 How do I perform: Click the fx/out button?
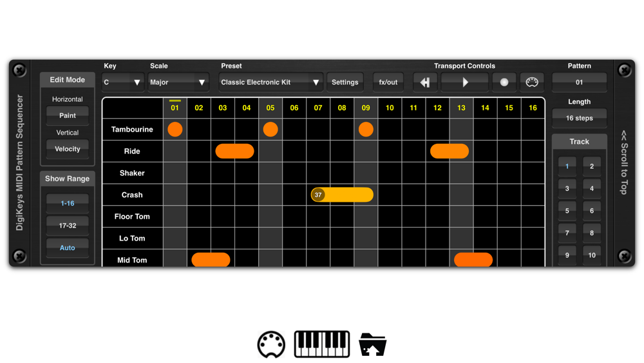(x=388, y=83)
